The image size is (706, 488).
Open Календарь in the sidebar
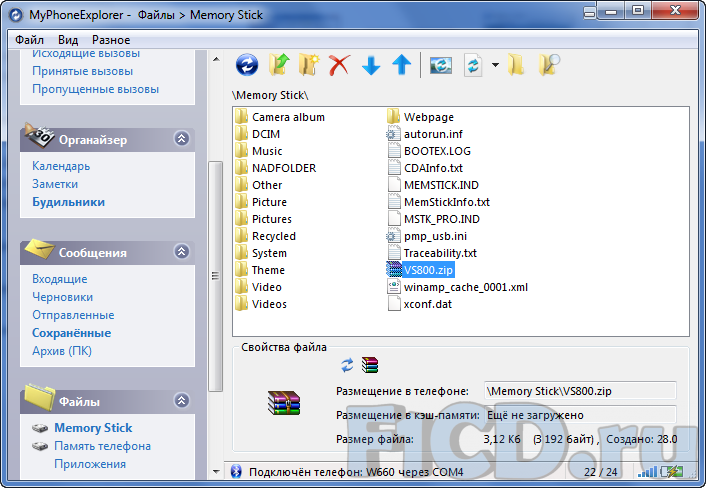coord(61,166)
